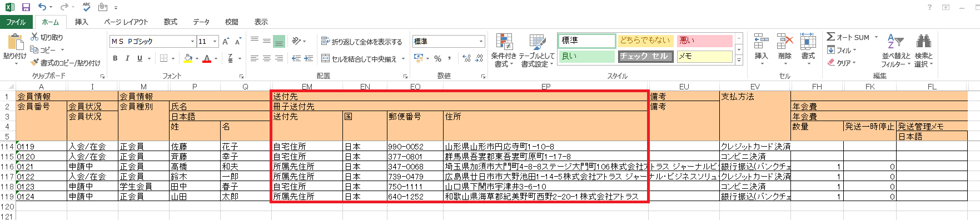Switch to the ページ レイアウト tab
The width and height of the screenshot is (980, 220).
(x=126, y=22)
